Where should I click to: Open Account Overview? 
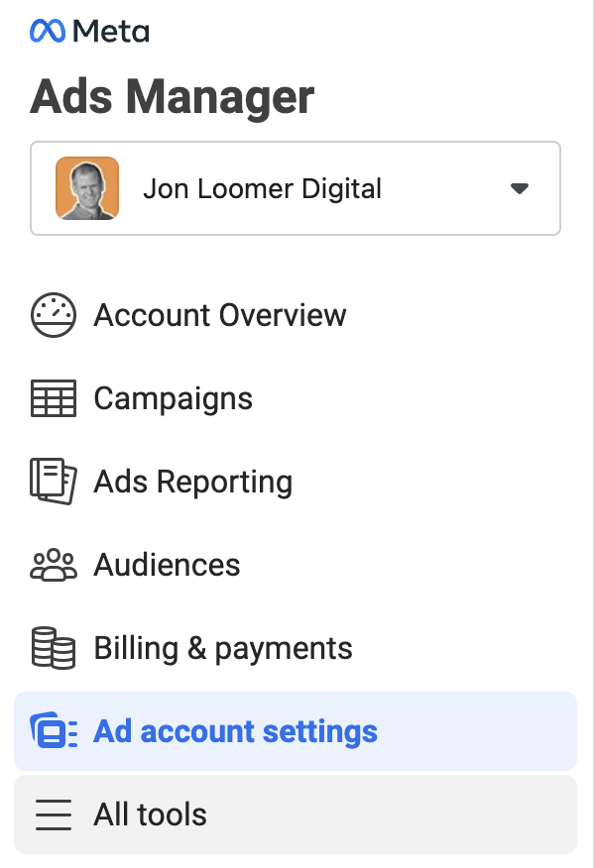pos(219,315)
